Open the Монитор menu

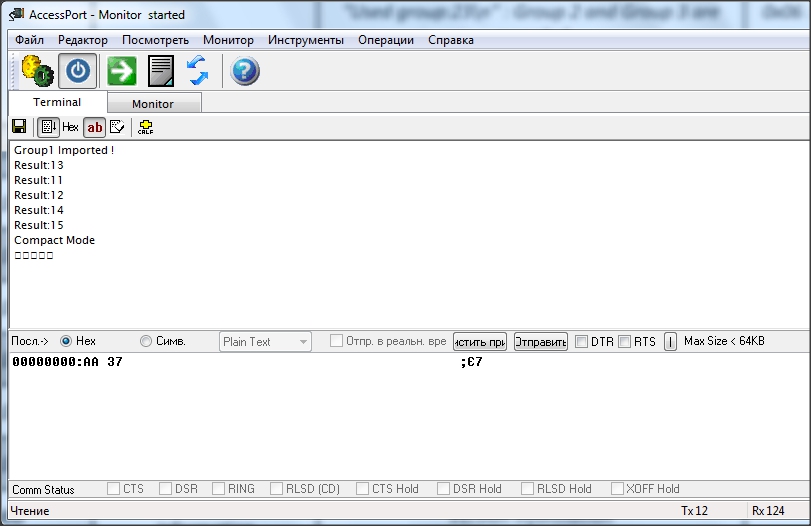coord(228,40)
